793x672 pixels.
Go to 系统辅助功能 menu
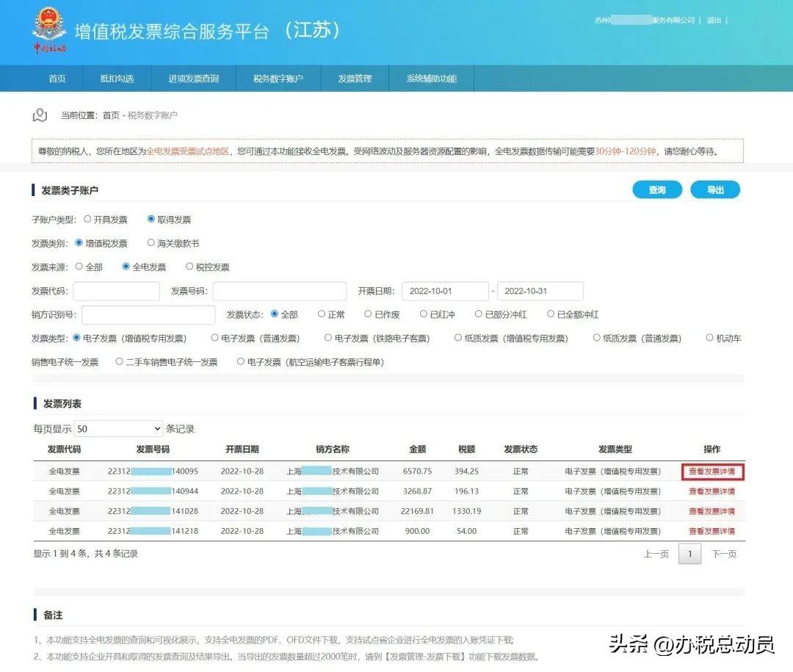[x=431, y=79]
